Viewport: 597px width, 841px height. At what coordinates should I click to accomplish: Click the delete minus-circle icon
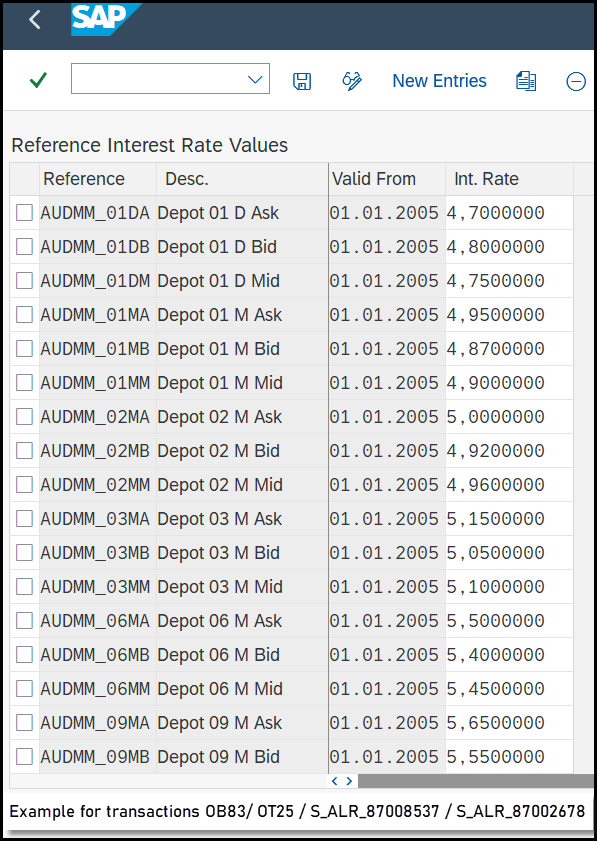pos(576,82)
